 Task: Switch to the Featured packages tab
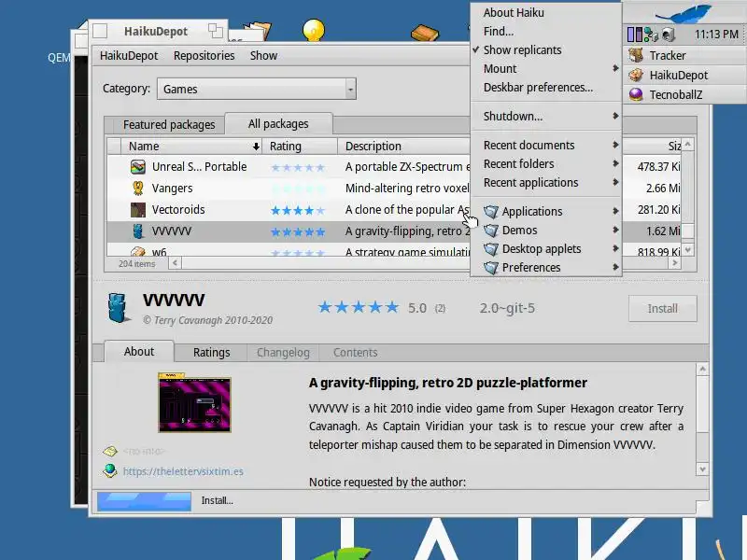[x=169, y=125]
